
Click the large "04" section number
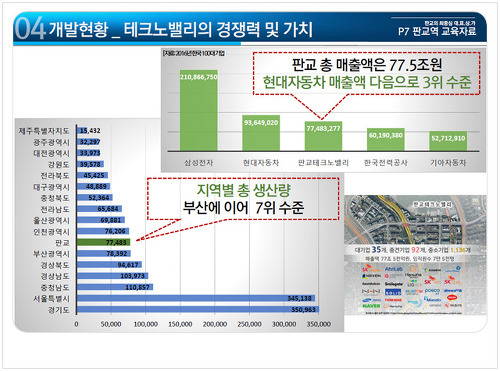click(x=30, y=28)
